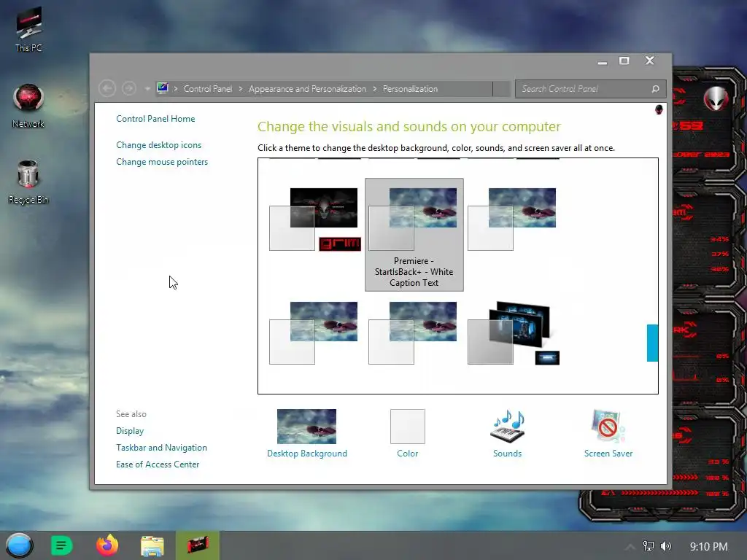Minimize the Personalization window

click(x=602, y=62)
